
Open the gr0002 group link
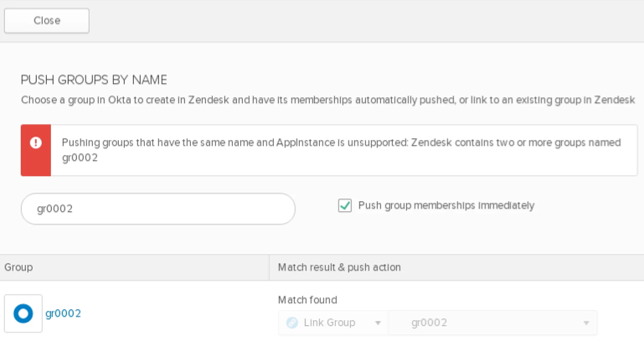click(63, 313)
